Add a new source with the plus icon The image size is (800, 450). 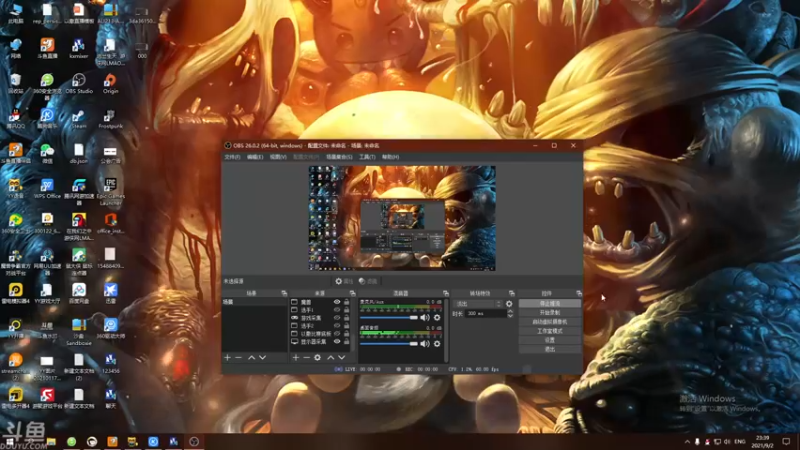point(296,358)
